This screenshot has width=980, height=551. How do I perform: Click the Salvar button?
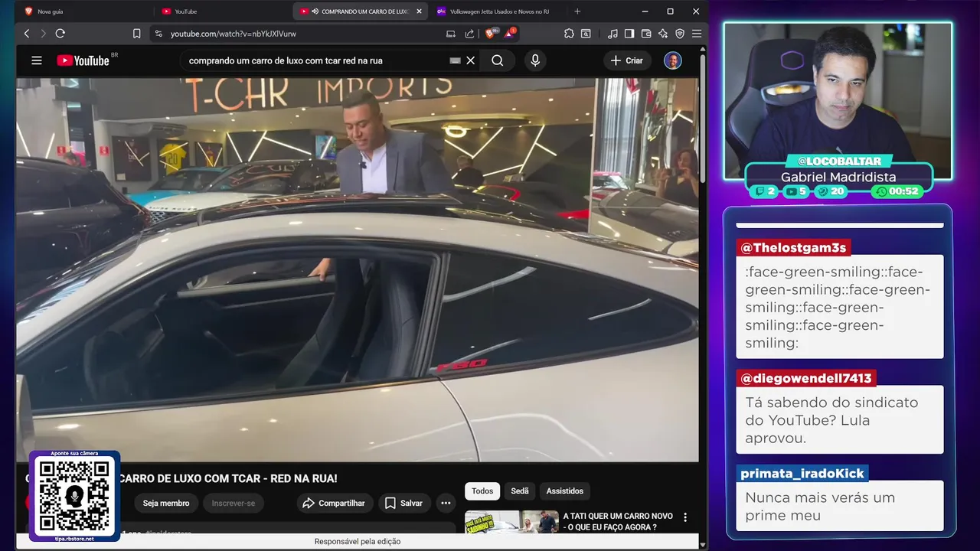pos(404,503)
